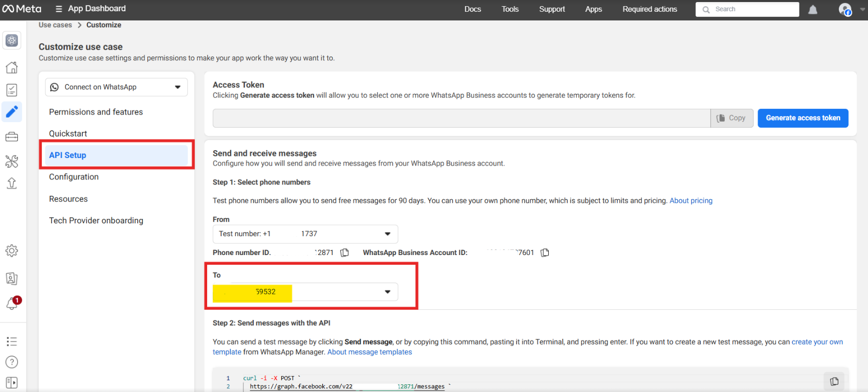Expand the To recipient number dropdown

pos(387,292)
